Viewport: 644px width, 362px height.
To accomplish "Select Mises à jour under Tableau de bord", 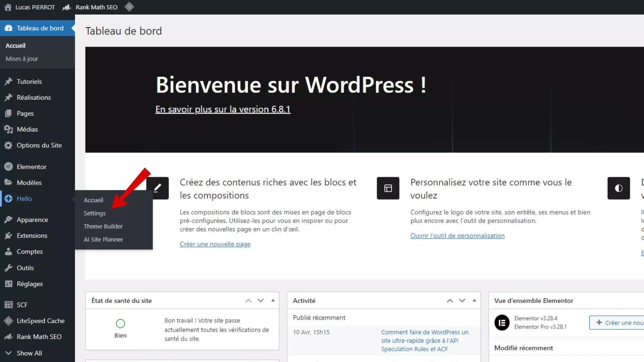I will [x=22, y=59].
